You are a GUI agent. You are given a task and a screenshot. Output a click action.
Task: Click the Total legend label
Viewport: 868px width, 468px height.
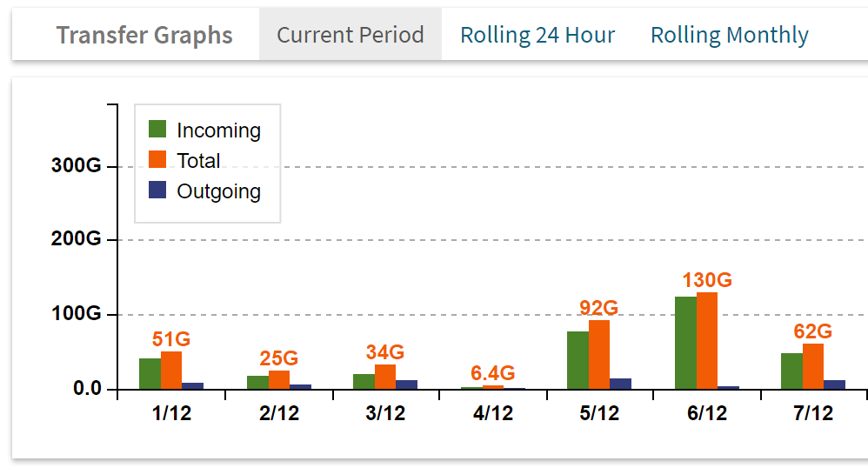(x=198, y=161)
